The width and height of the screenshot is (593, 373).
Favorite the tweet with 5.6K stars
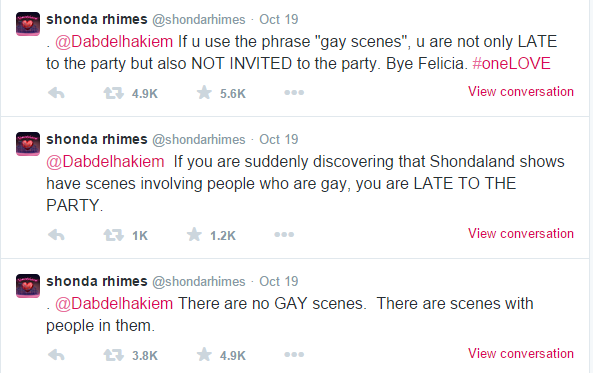click(204, 93)
